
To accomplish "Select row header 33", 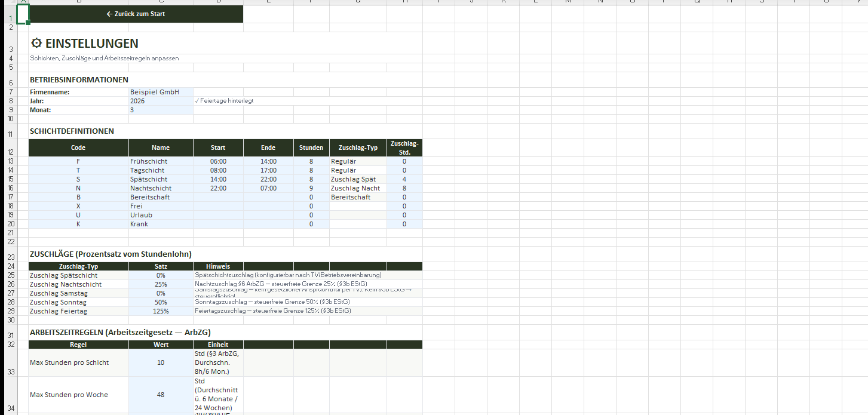I will [x=11, y=371].
